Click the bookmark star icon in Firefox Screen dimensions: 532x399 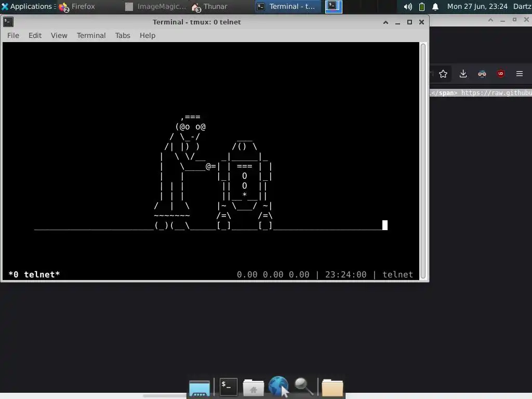(x=443, y=74)
